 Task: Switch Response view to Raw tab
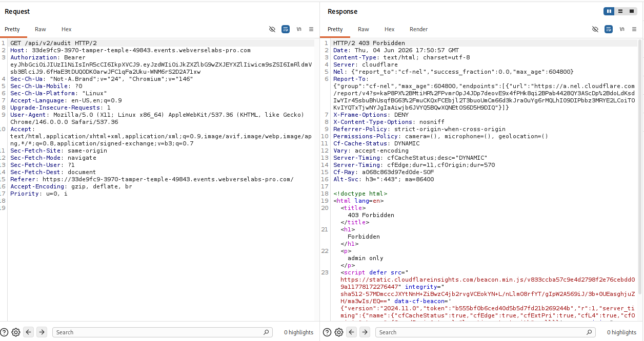click(364, 29)
